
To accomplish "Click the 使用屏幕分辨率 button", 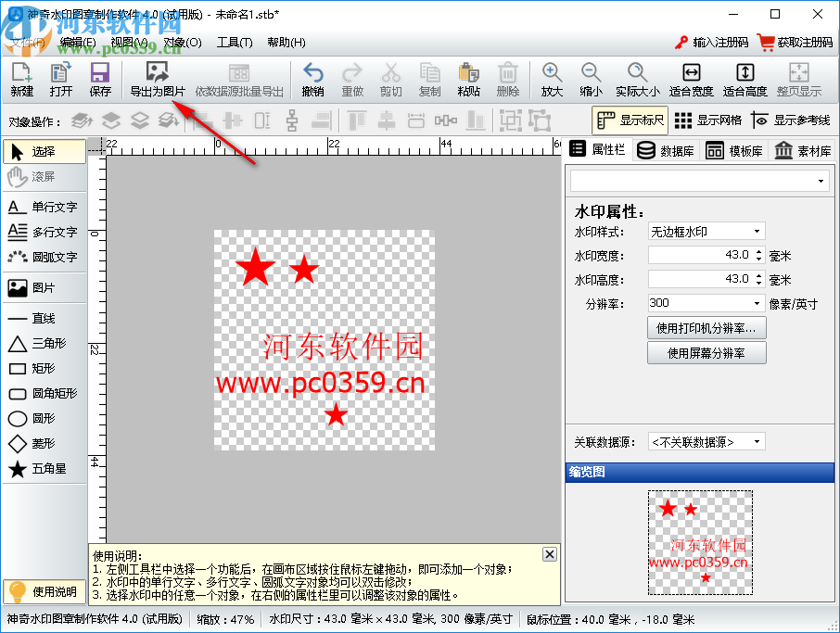I will tap(706, 352).
